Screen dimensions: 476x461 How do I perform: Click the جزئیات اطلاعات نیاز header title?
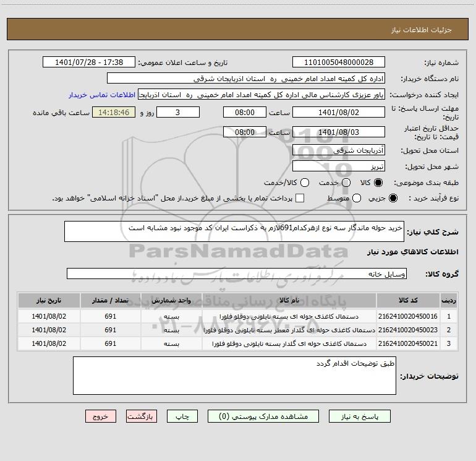422,30
